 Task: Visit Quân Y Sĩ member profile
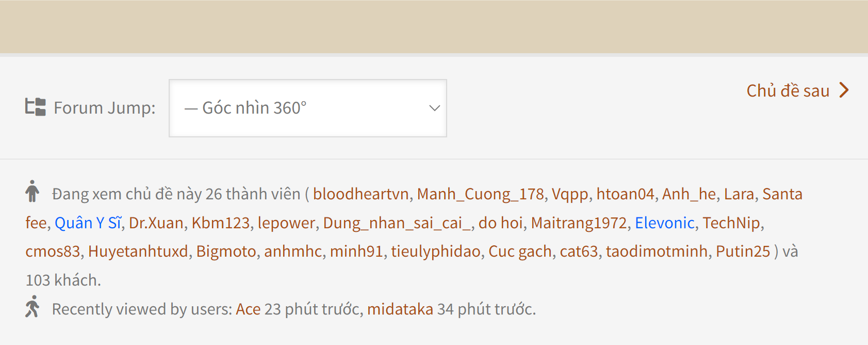click(x=88, y=223)
